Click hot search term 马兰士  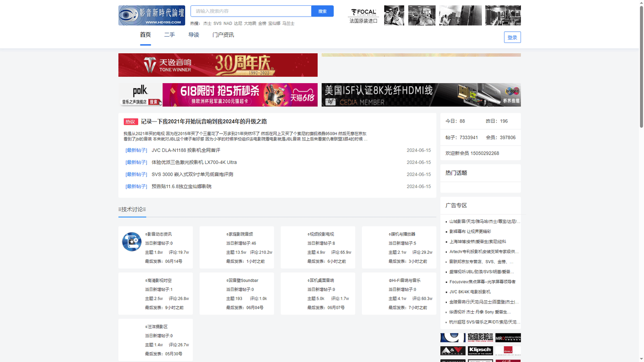288,23
